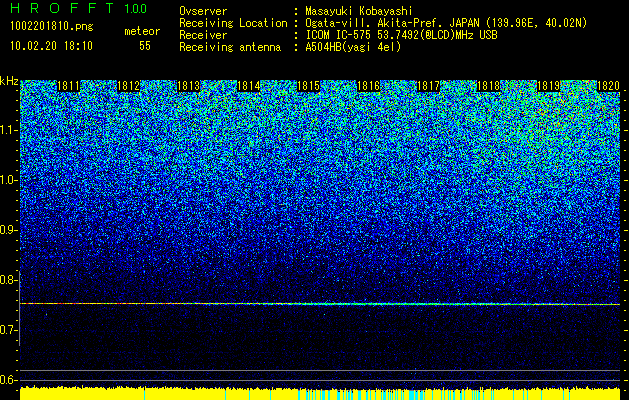Select the file name 1002201810.png
Image resolution: width=629 pixels, height=400 pixels.
51,27
